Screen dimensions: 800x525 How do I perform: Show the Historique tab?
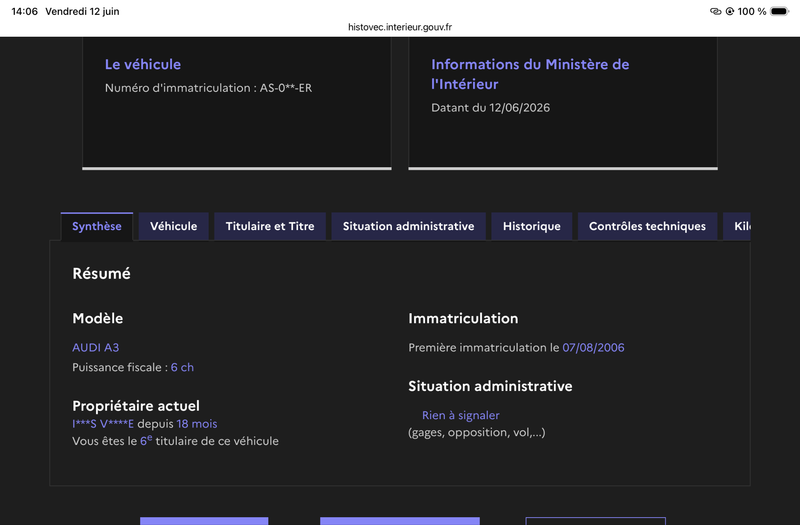532,226
